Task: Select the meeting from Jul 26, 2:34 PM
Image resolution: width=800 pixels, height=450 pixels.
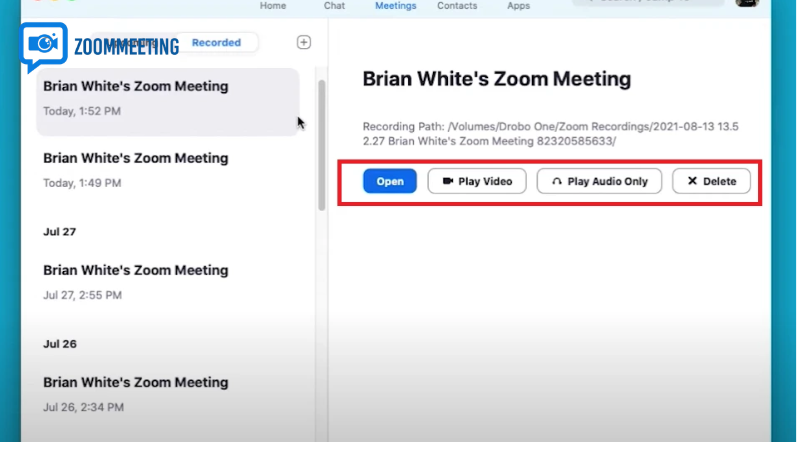Action: coord(168,395)
